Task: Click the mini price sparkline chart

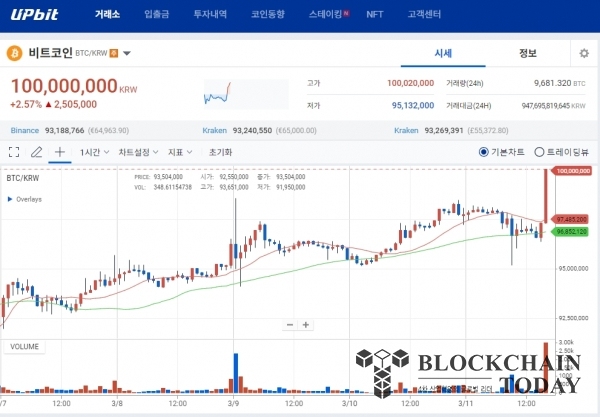Action: [x=246, y=94]
